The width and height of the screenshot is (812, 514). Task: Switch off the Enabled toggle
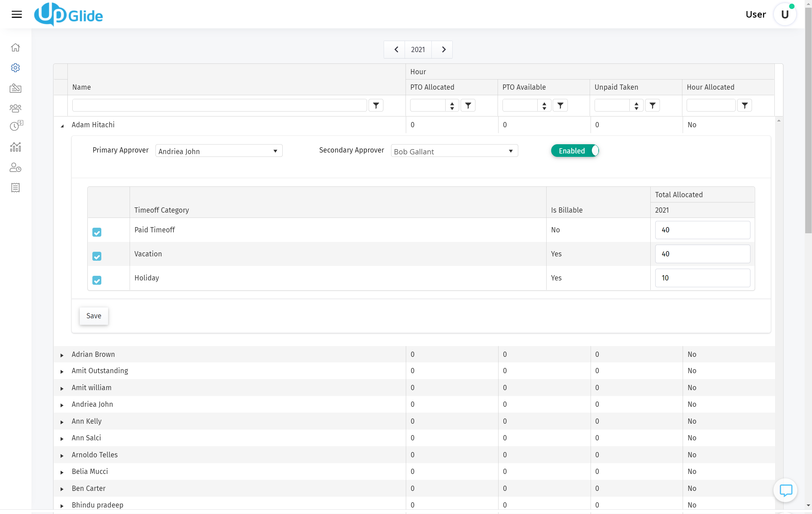pyautogui.click(x=575, y=151)
